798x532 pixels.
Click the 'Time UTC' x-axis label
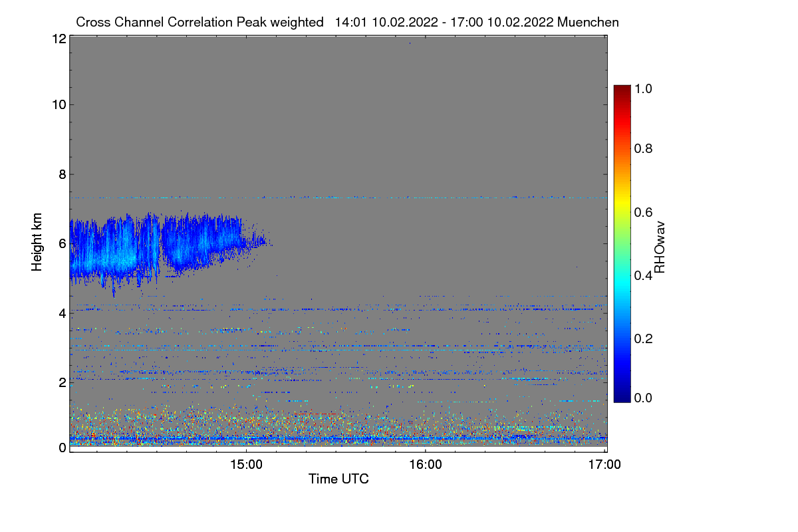[338, 479]
